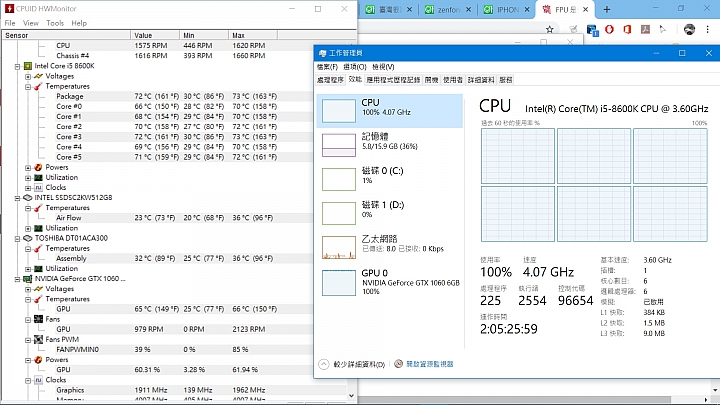Click the Max column header in HWMonitor
Viewport: 720px width, 405px height.
pos(253,35)
